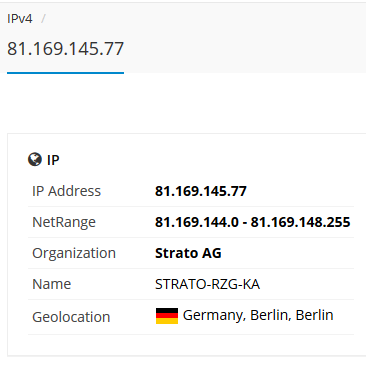The height and width of the screenshot is (371, 366).
Task: Open the IPv4 breadcrumb link
Action: click(20, 19)
